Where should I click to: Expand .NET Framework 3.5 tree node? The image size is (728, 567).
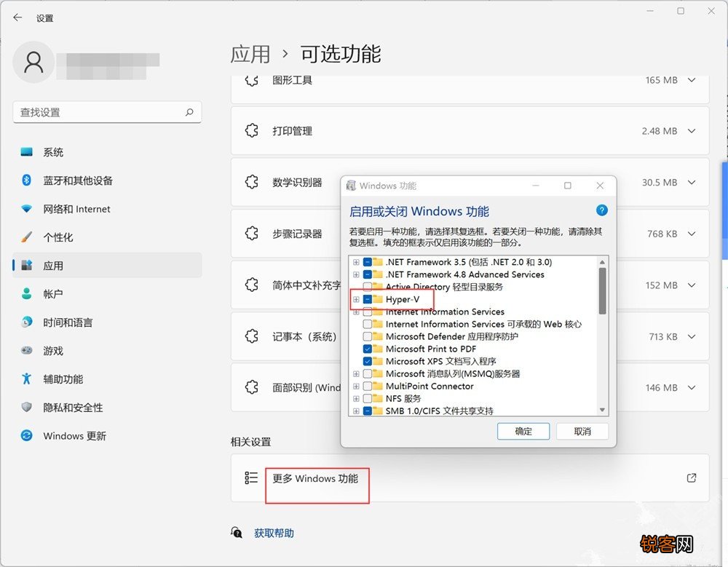point(356,262)
